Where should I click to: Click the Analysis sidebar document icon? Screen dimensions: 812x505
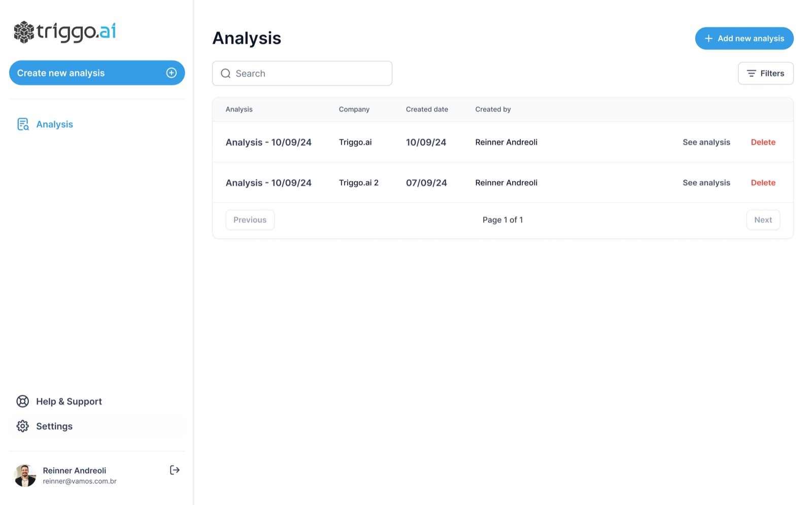pos(23,124)
